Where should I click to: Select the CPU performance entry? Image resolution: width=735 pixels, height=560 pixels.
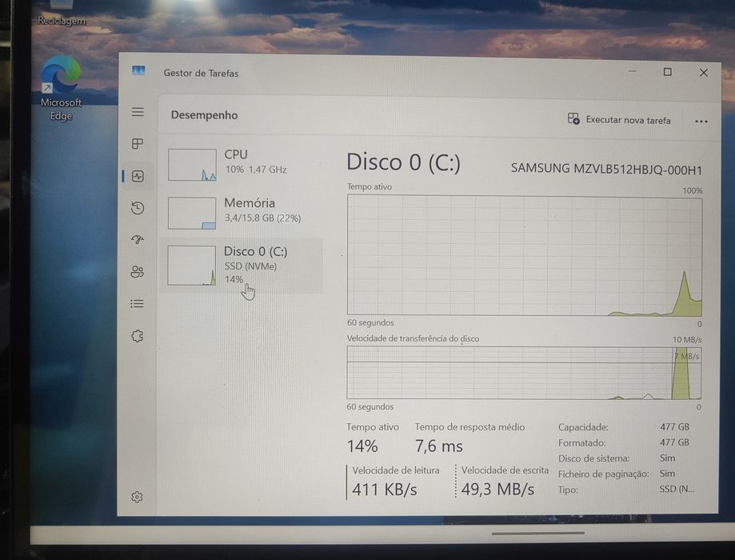click(241, 164)
